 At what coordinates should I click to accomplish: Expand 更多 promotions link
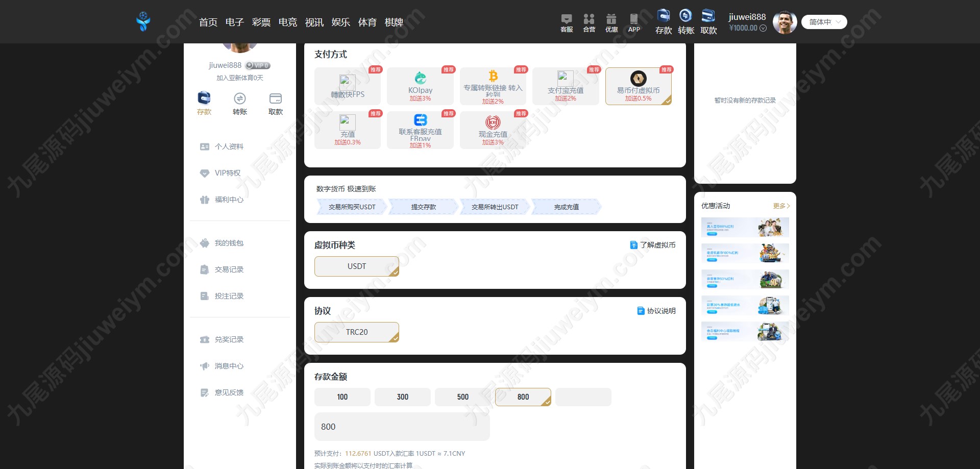(x=781, y=206)
